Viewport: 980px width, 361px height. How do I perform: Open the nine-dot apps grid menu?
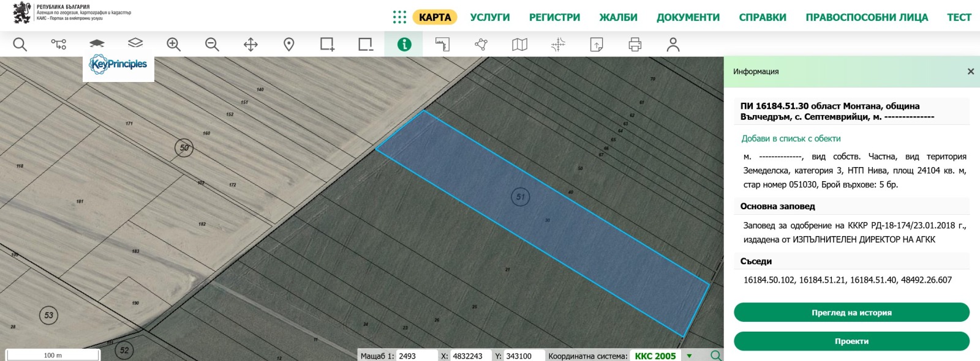399,17
